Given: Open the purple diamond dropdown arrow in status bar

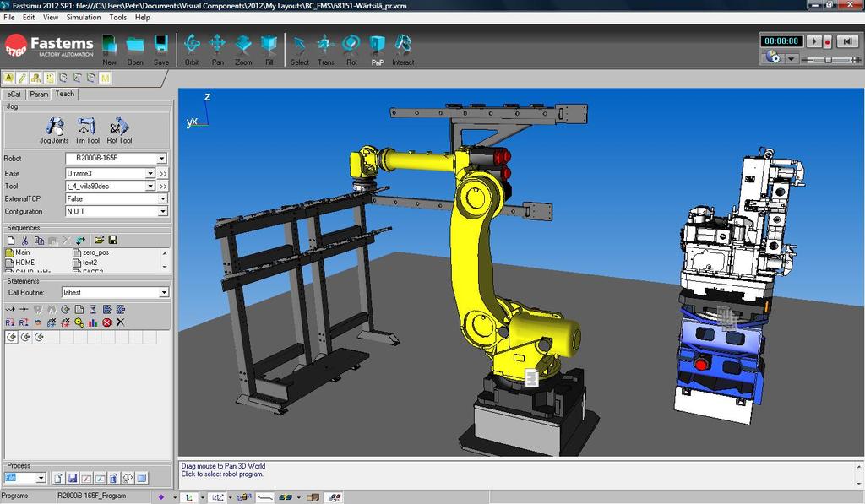Looking at the screenshot, I should (x=174, y=497).
